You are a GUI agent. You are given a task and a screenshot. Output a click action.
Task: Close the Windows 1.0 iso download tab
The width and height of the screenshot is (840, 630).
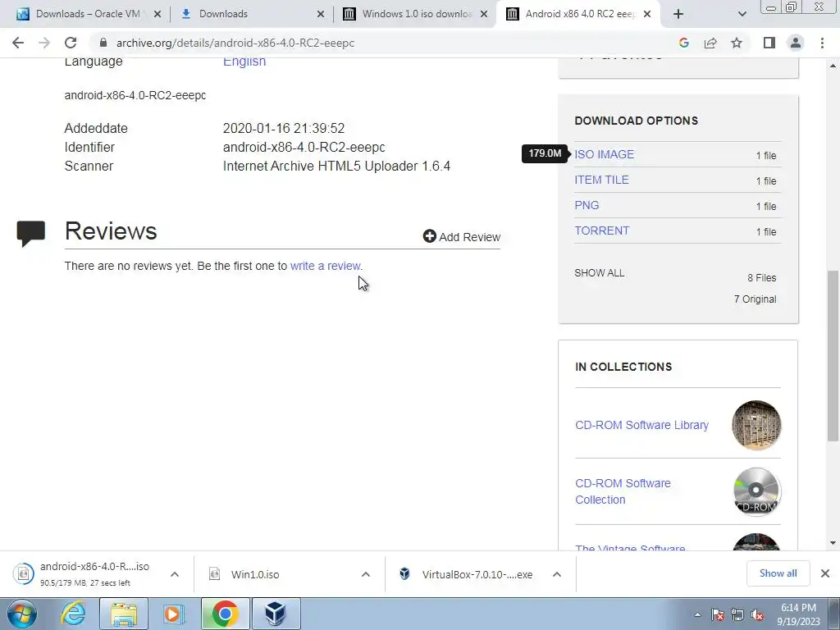[484, 14]
